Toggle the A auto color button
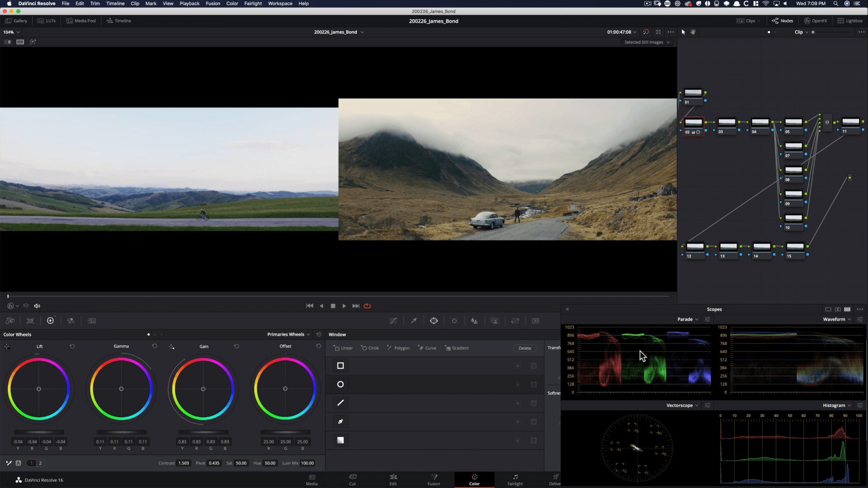This screenshot has width=868, height=488. pyautogui.click(x=18, y=463)
